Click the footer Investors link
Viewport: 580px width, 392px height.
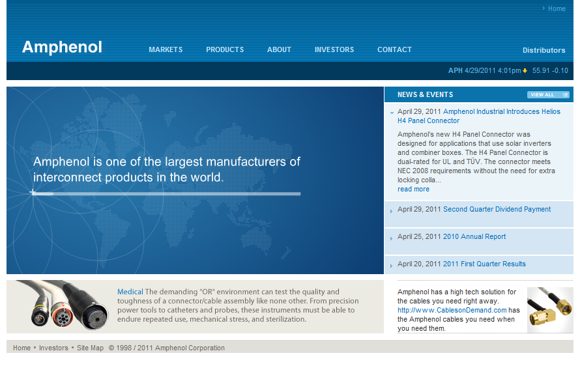click(x=53, y=348)
